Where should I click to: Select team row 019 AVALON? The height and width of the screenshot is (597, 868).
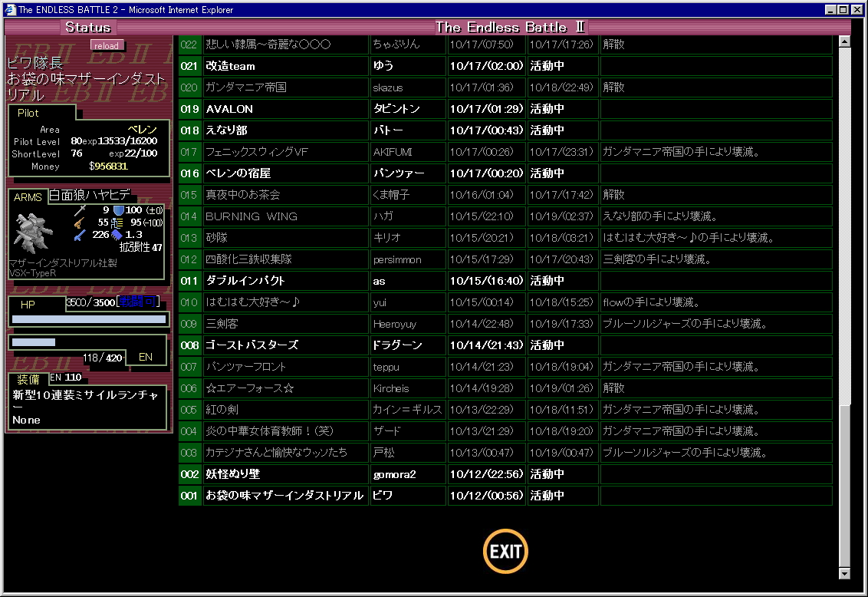[229, 109]
